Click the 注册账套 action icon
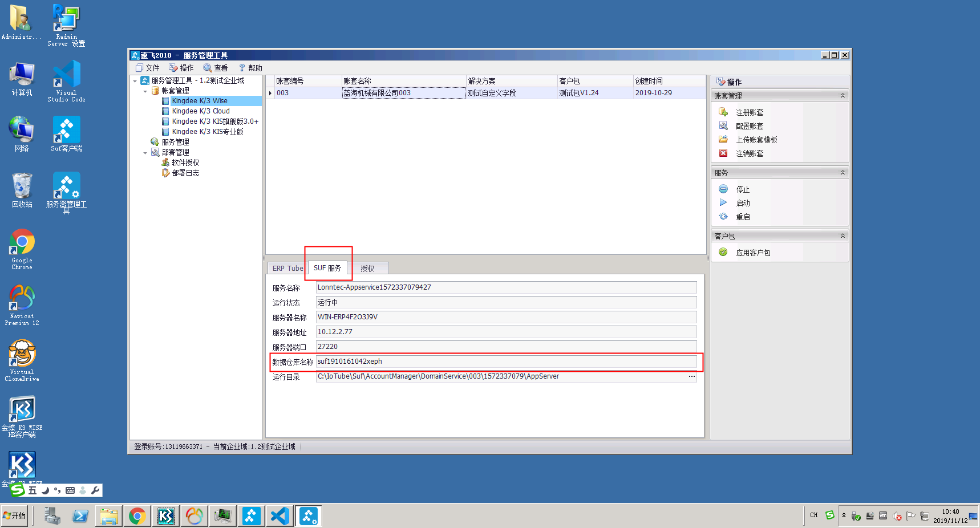The width and height of the screenshot is (980, 528). pos(723,112)
